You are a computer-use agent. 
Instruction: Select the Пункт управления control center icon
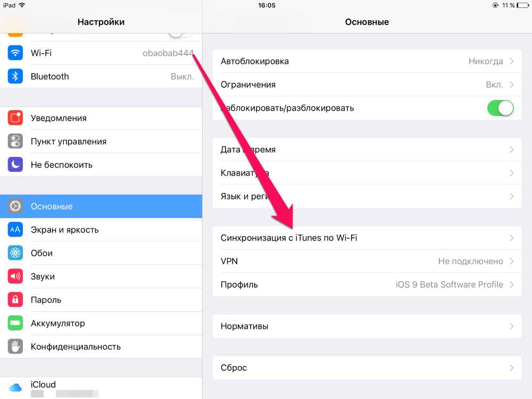(x=15, y=141)
